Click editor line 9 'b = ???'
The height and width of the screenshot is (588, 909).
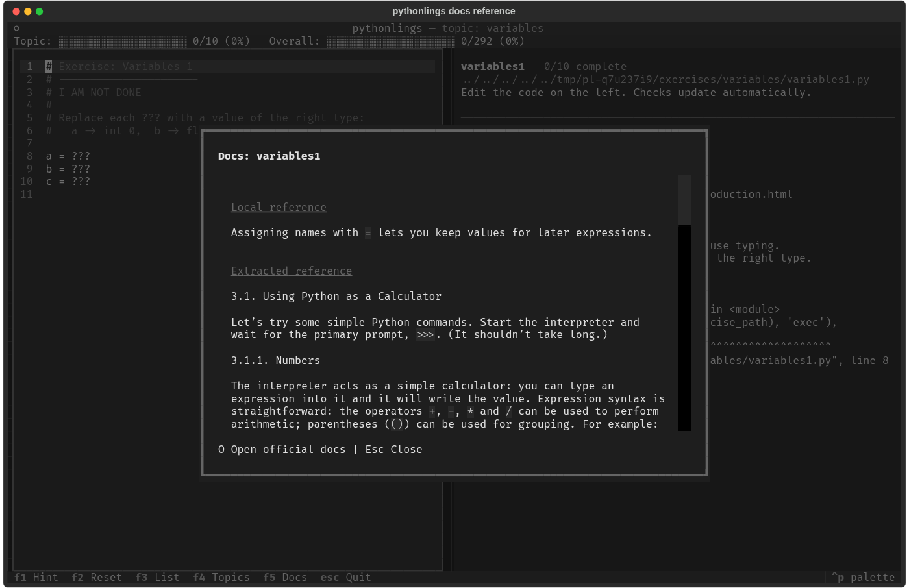(68, 169)
